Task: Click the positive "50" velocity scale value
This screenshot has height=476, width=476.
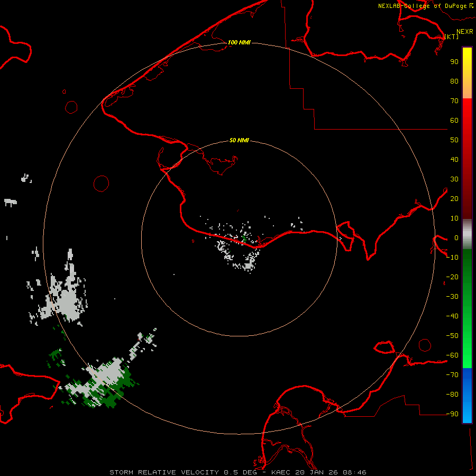Action: pos(454,140)
